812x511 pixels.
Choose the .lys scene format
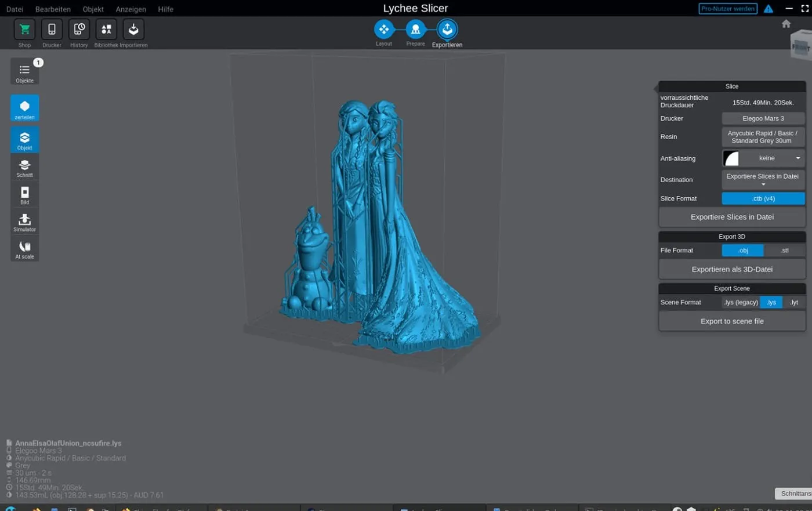coord(771,302)
